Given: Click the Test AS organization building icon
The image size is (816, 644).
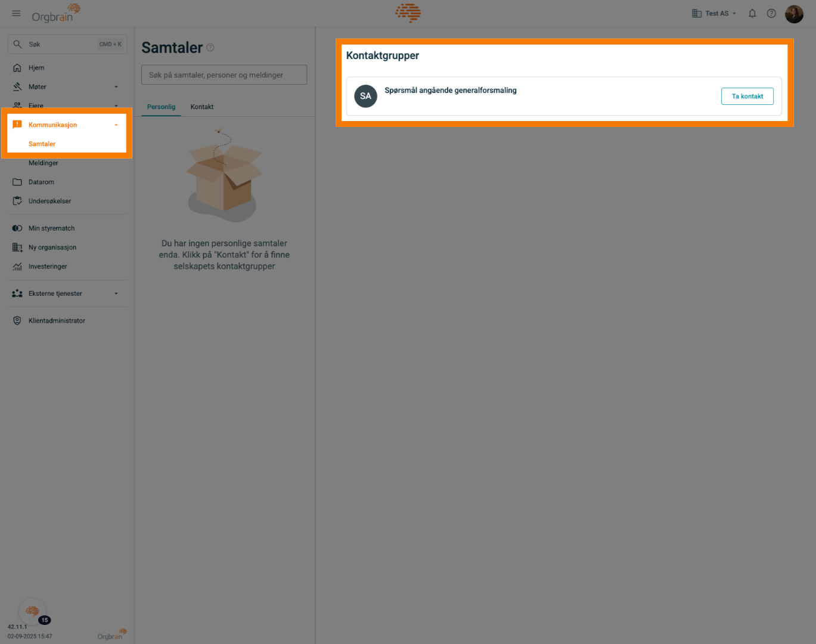Looking at the screenshot, I should (x=696, y=13).
